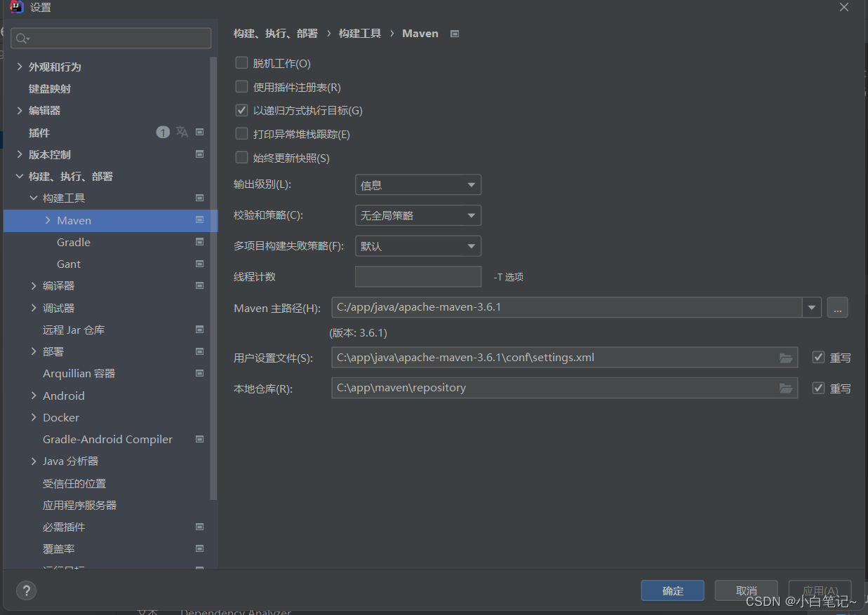
Task: Browse folder icon for 用户设置文件 field
Action: coord(786,358)
